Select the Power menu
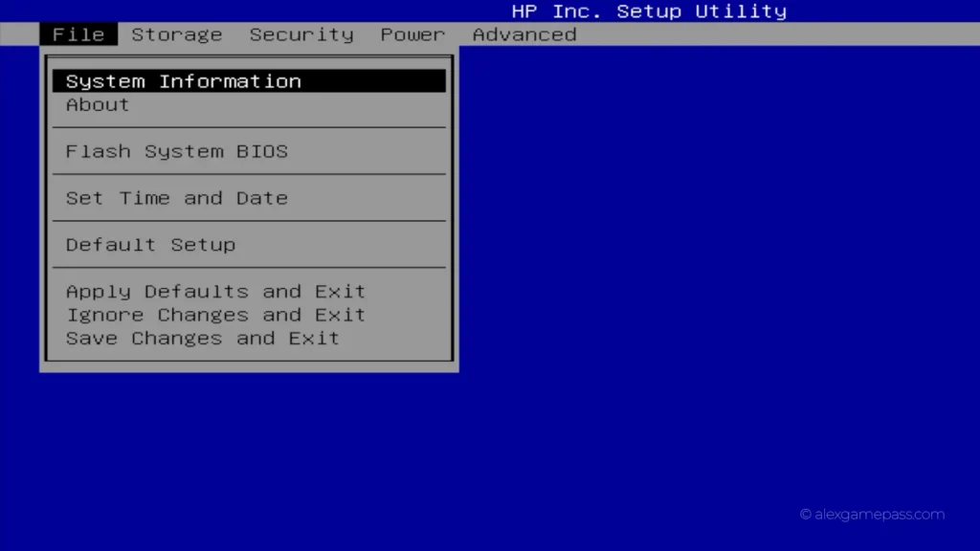Image resolution: width=980 pixels, height=551 pixels. [412, 34]
